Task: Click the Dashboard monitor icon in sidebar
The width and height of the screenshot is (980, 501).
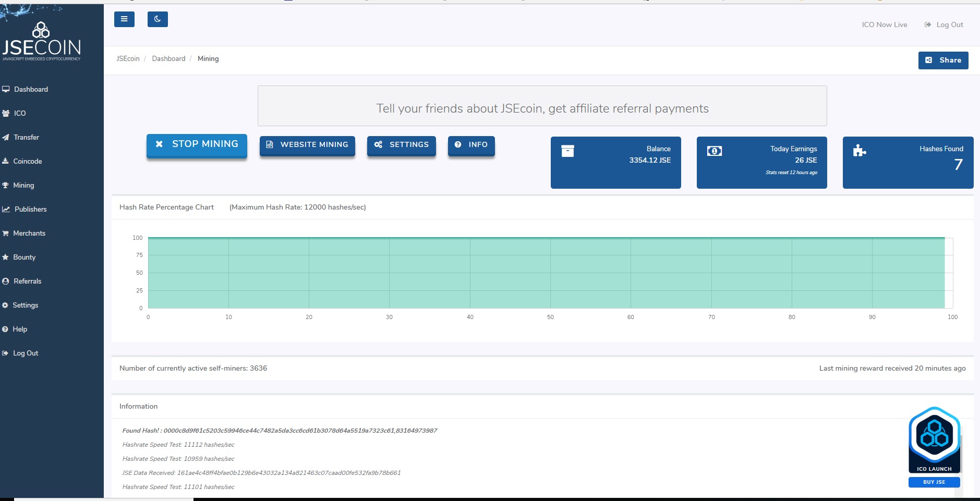Action: [6, 89]
